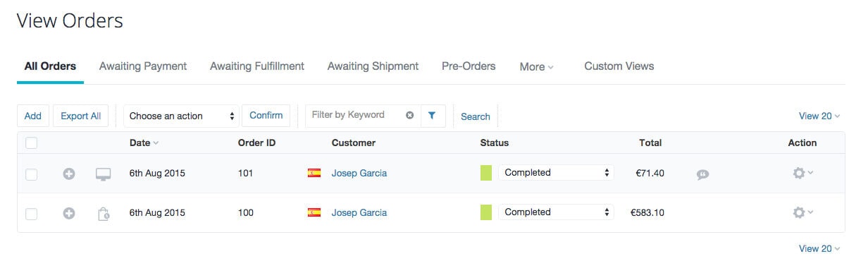
Task: Expand order 101 details plus icon
Action: point(69,174)
